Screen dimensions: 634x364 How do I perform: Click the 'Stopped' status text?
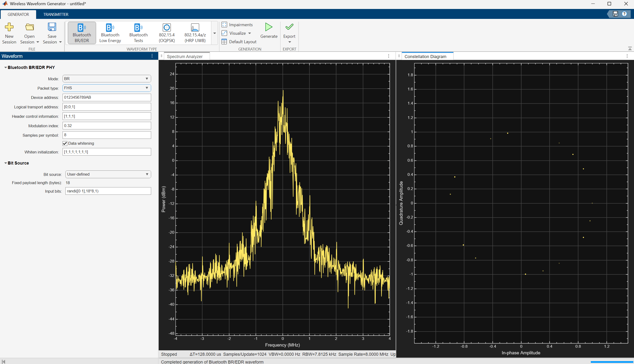[x=169, y=354]
